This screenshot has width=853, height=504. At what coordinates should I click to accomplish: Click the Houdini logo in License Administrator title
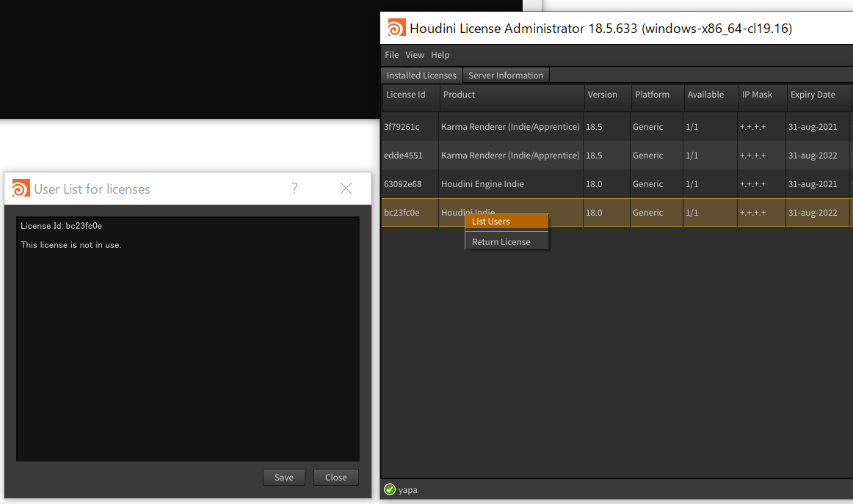click(396, 28)
